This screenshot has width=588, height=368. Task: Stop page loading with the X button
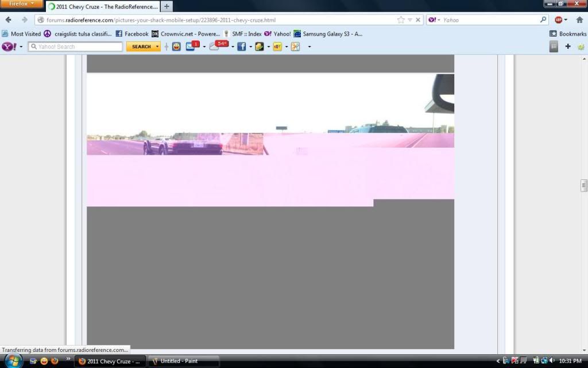[x=418, y=20]
